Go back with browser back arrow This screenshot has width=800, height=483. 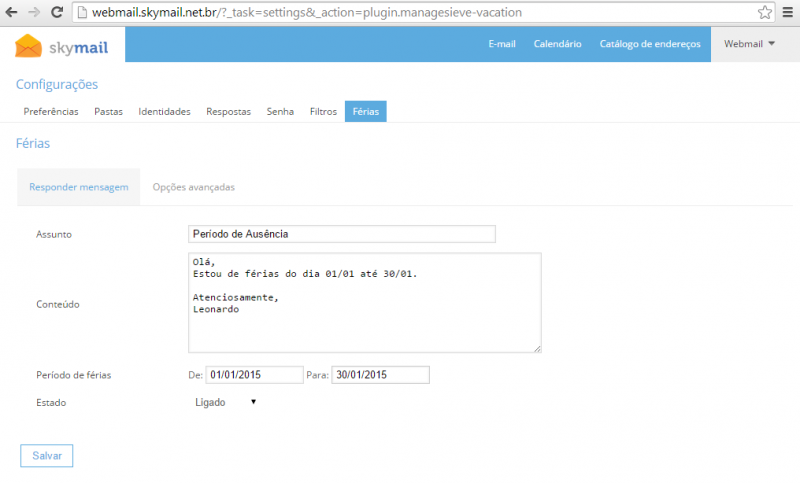click(11, 12)
